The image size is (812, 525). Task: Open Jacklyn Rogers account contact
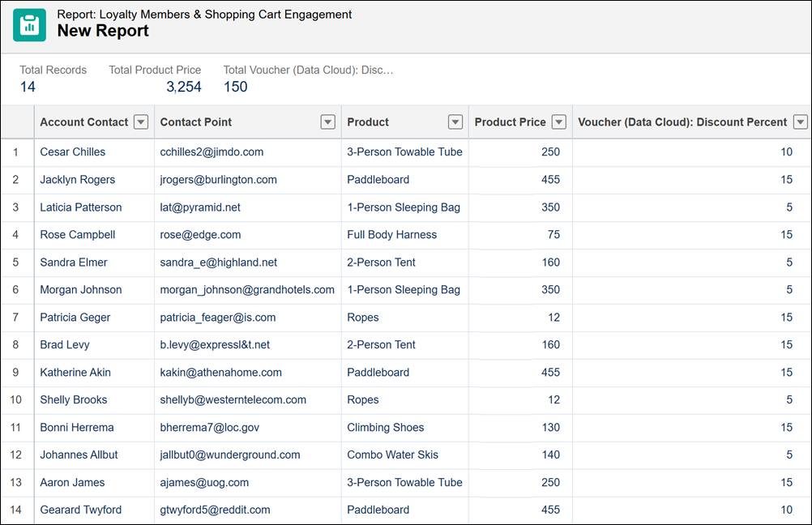coord(78,180)
